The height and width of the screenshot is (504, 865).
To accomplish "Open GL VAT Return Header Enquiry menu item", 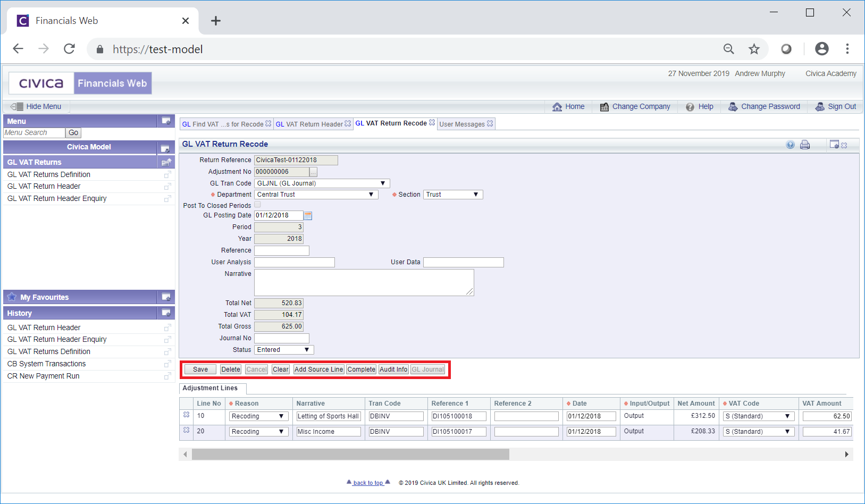I will click(57, 199).
